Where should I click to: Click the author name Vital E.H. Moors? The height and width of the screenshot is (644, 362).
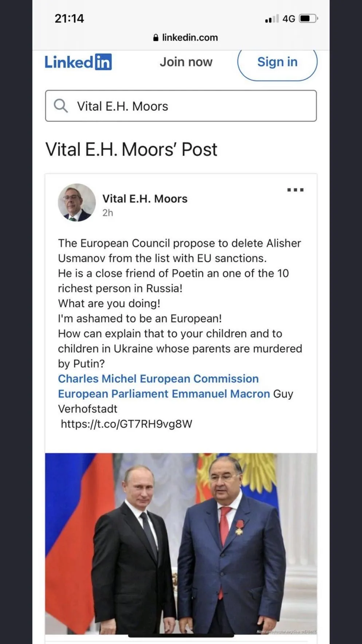145,199
